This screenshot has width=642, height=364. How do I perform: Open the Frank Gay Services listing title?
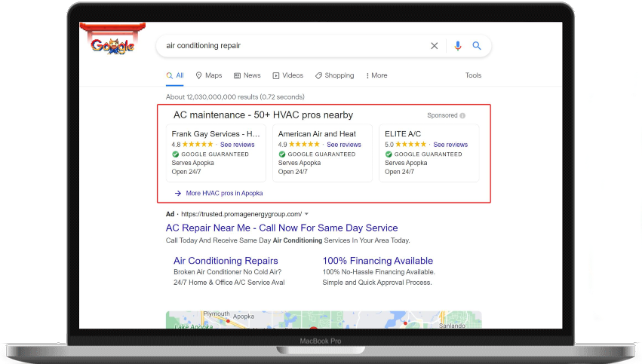216,133
